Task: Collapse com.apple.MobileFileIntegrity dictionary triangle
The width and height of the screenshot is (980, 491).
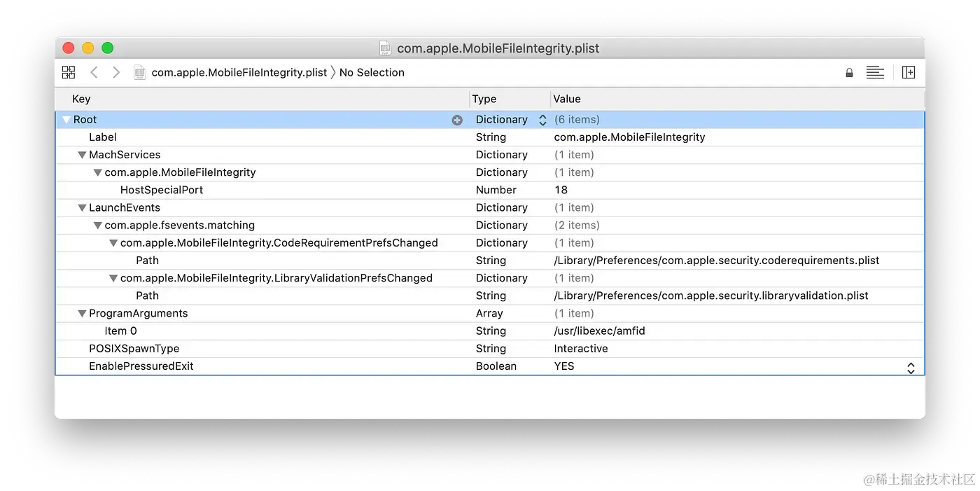Action: [98, 172]
